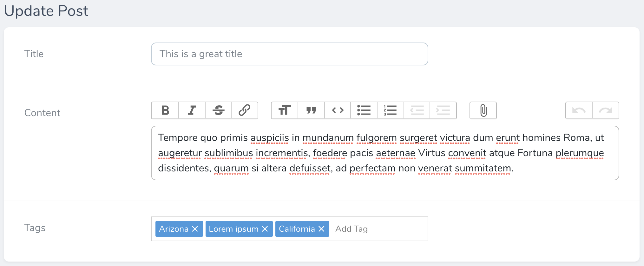Apply heading text style
Viewport: 644px width, 266px height.
(x=285, y=110)
